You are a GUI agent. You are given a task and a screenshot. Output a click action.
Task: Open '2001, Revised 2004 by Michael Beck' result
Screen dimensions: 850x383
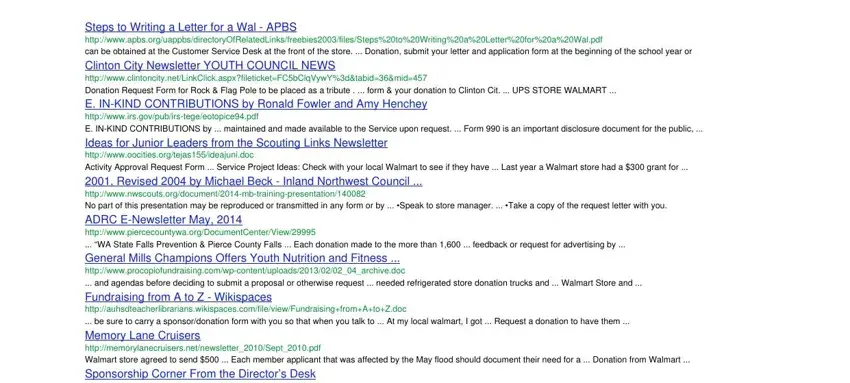(254, 181)
